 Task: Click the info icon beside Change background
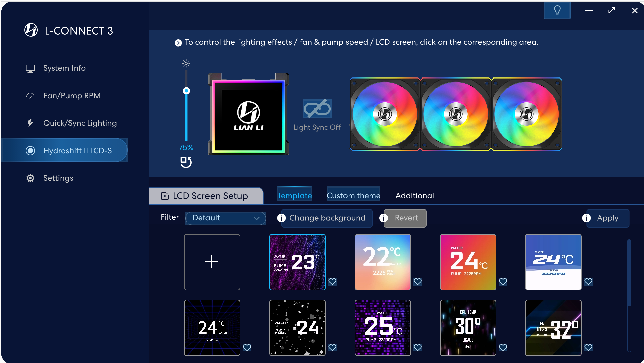[281, 218]
